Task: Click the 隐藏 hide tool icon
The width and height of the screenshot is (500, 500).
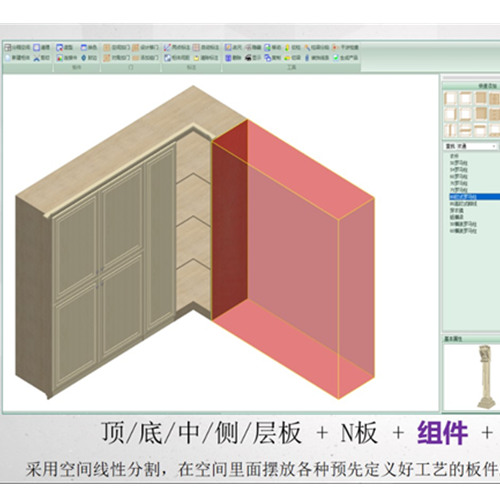Action: (249, 47)
